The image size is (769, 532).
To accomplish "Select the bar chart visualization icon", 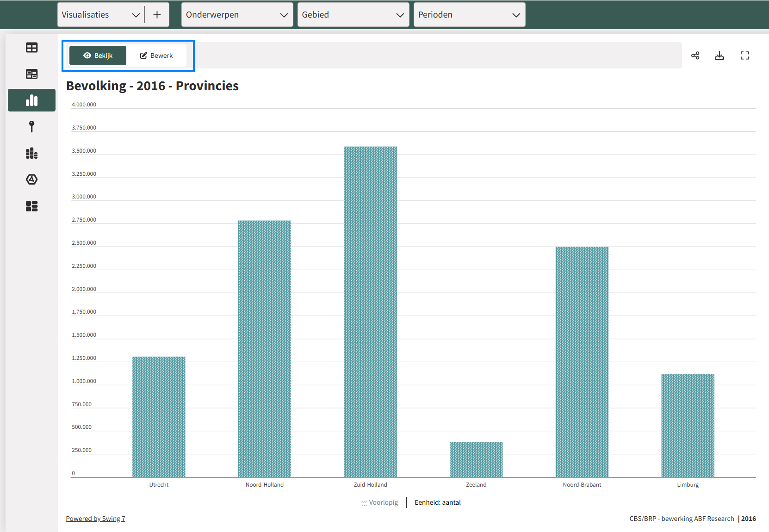I will [x=31, y=100].
